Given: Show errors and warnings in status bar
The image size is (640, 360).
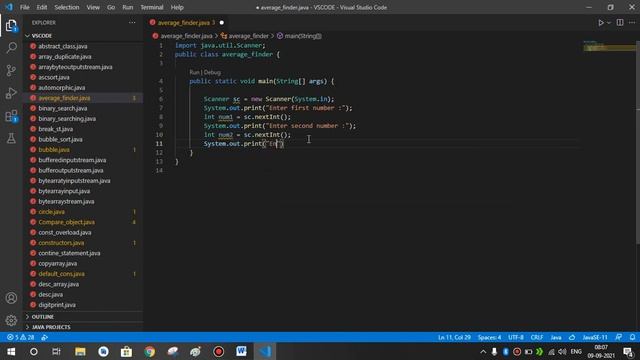Looking at the screenshot, I should click(20, 338).
